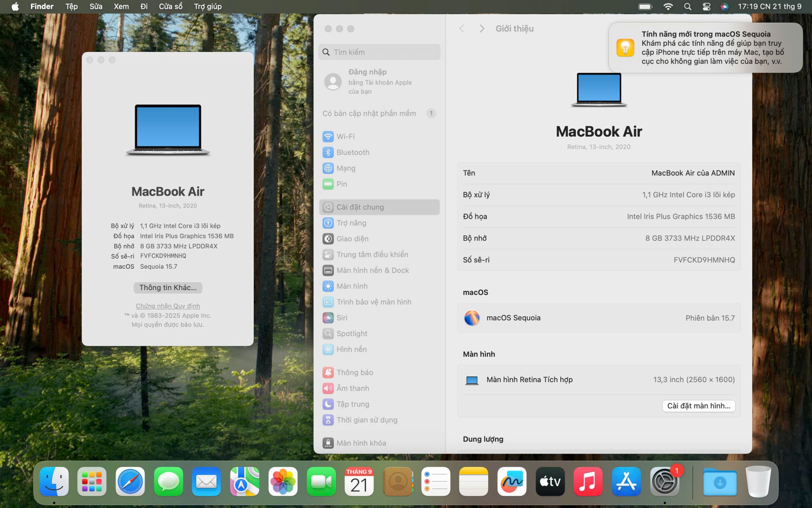Open the Spotlight sidebar item

pyautogui.click(x=352, y=334)
